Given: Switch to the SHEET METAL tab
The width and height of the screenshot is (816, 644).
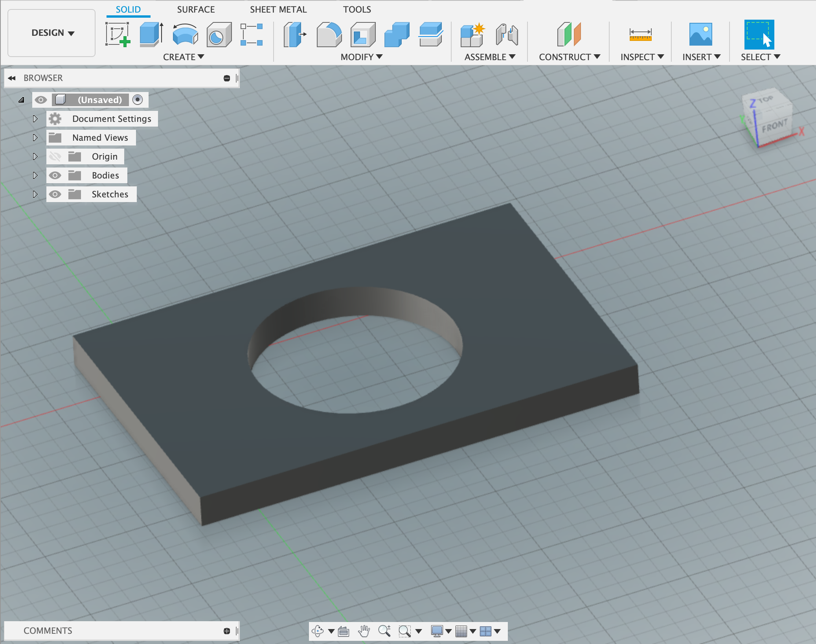Looking at the screenshot, I should click(x=278, y=9).
